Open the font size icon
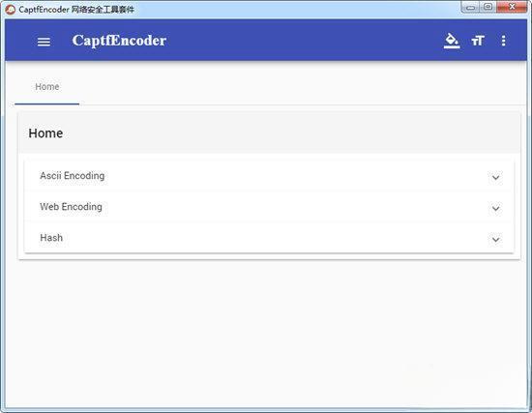Screen dimensions: 532x413 coord(478,41)
